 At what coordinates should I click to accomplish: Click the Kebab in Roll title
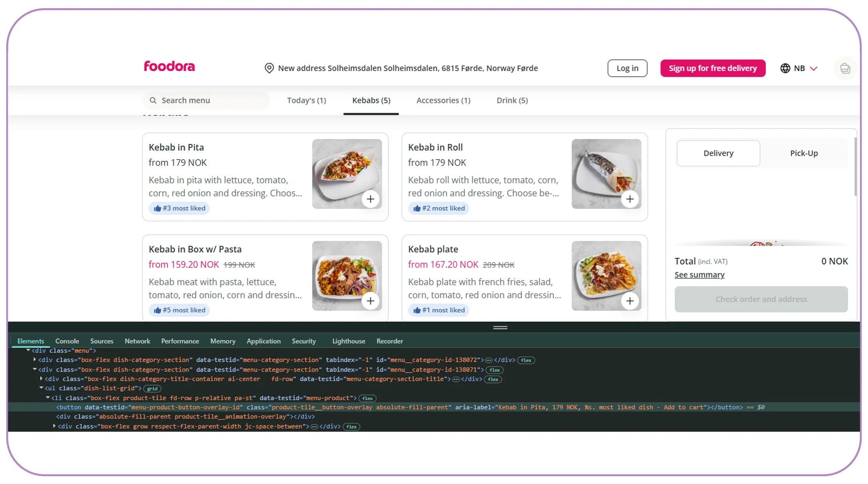[x=435, y=147]
